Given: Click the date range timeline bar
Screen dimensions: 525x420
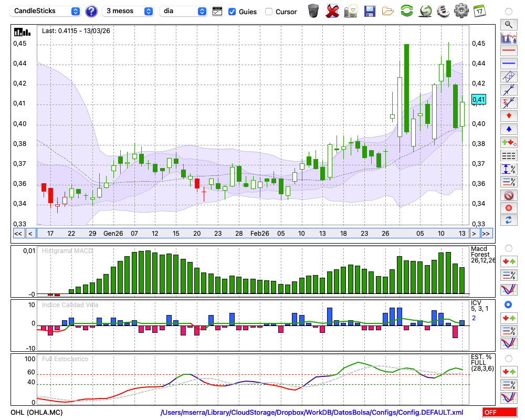Looking at the screenshot, I should click(252, 233).
